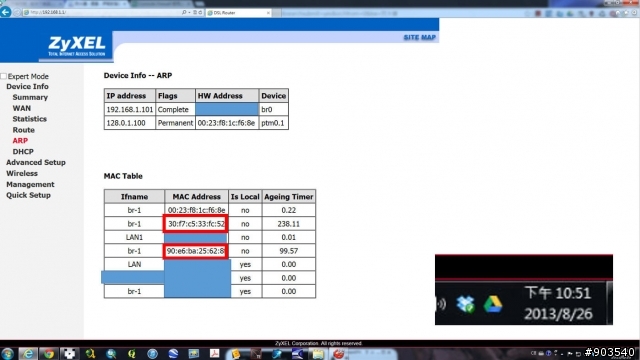Viewport: 640px width, 360px height.
Task: Click the ageing timer value 238.11
Action: point(289,224)
